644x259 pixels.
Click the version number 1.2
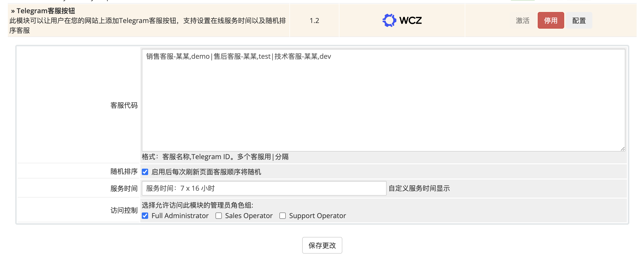(314, 21)
